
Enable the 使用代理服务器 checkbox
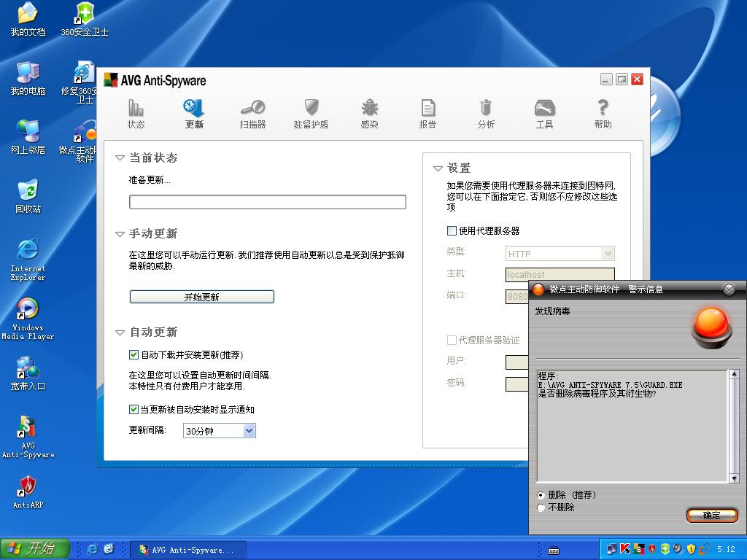pyautogui.click(x=452, y=231)
